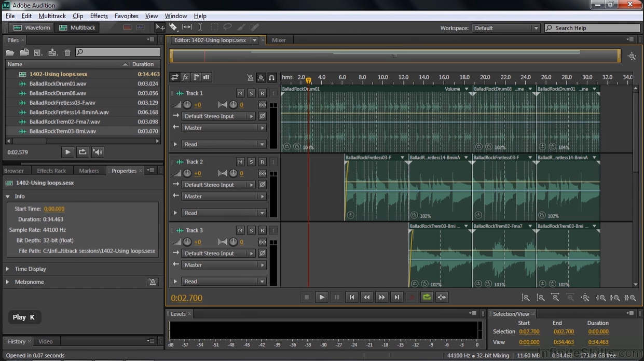Click the Search Help field
The height and width of the screenshot is (361, 644).
click(x=592, y=28)
